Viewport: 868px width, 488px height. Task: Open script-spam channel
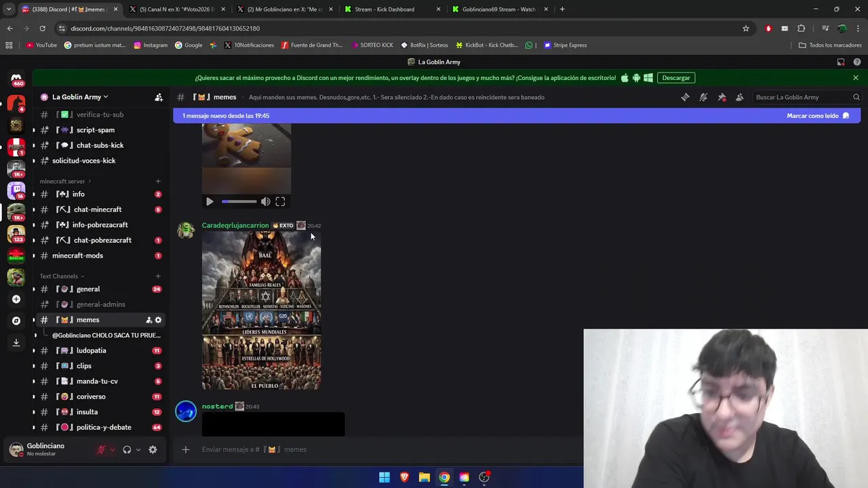point(100,130)
